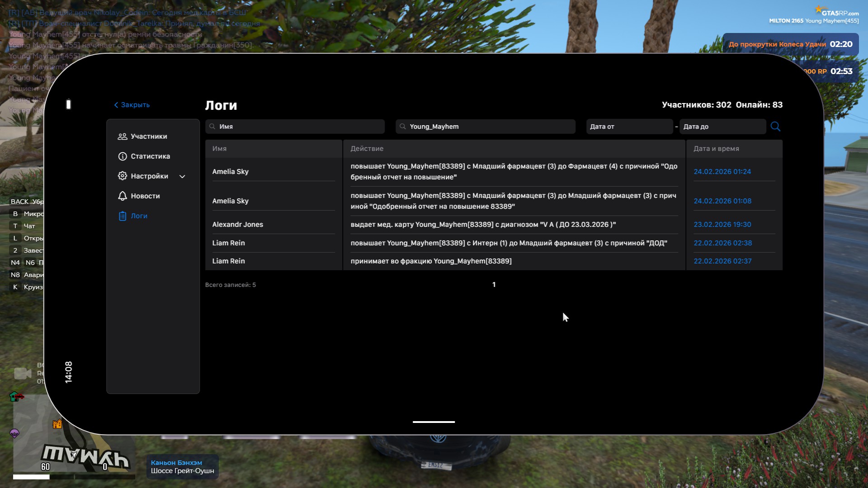Expand the Настройки chevron arrow
The image size is (868, 488).
(x=182, y=177)
